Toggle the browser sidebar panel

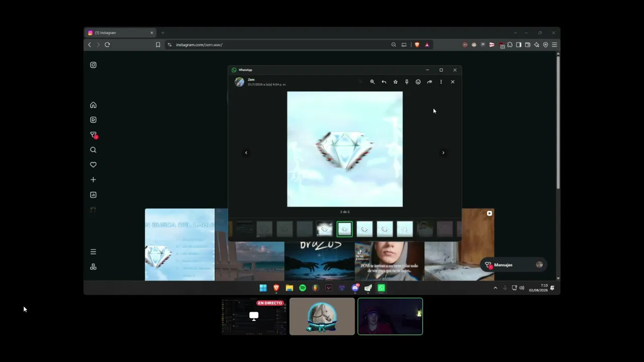(519, 45)
